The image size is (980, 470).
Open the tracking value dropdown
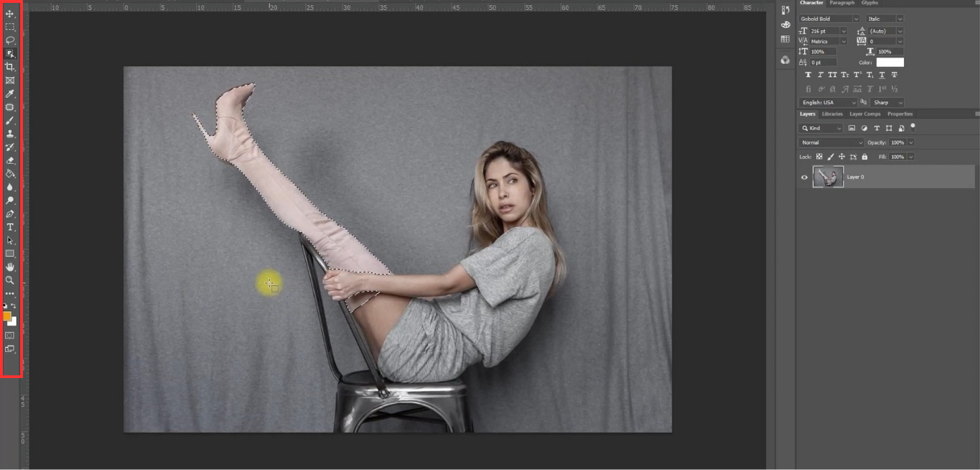tap(900, 42)
